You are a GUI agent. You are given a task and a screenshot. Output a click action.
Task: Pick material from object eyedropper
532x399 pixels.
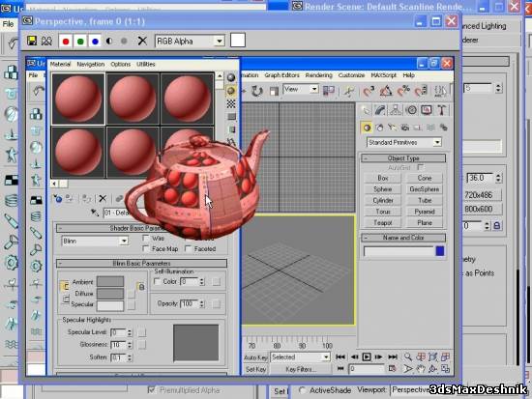(95, 213)
